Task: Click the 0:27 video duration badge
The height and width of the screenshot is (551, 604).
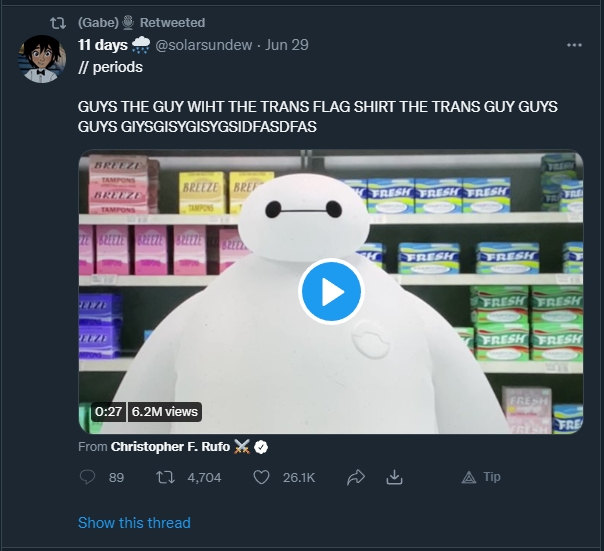Action: coord(108,412)
